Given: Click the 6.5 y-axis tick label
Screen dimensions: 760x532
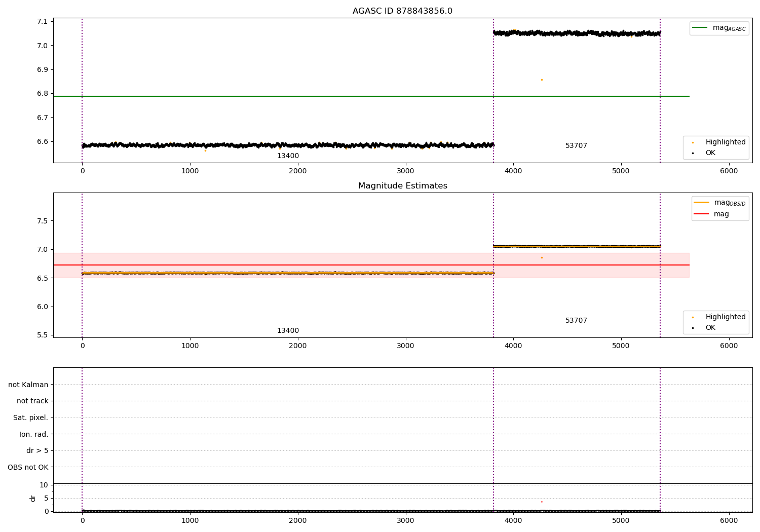Looking at the screenshot, I should click(x=42, y=278).
